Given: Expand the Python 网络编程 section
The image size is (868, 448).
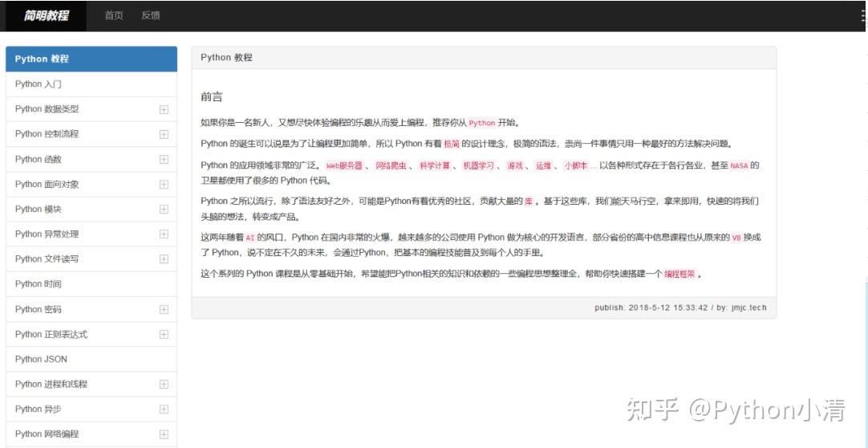Looking at the screenshot, I should (164, 434).
